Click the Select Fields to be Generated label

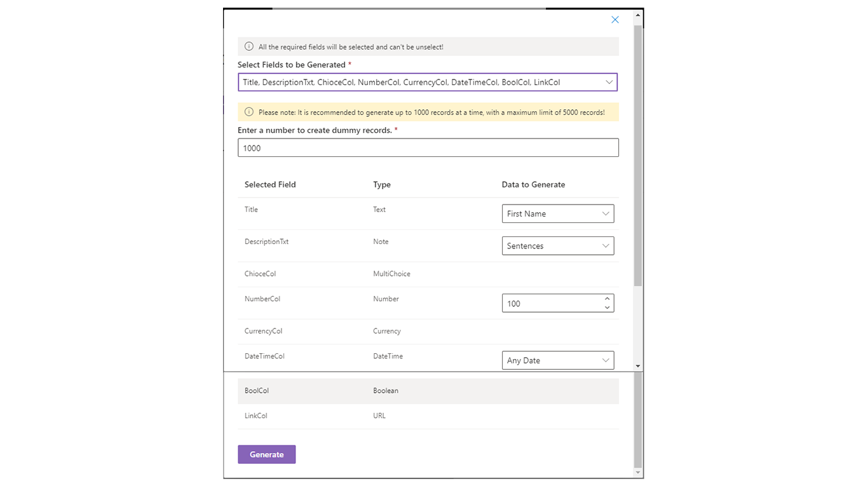292,65
